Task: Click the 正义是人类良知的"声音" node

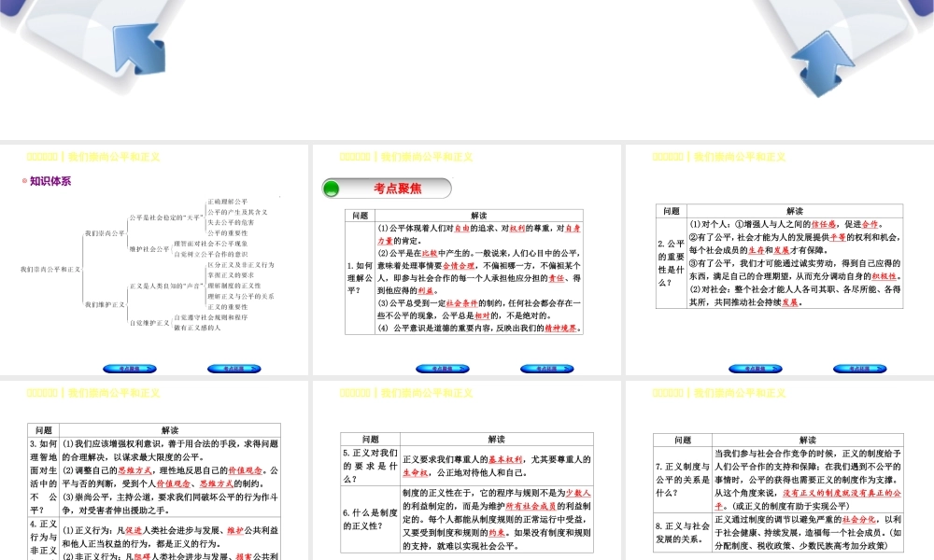Action: tap(166, 287)
